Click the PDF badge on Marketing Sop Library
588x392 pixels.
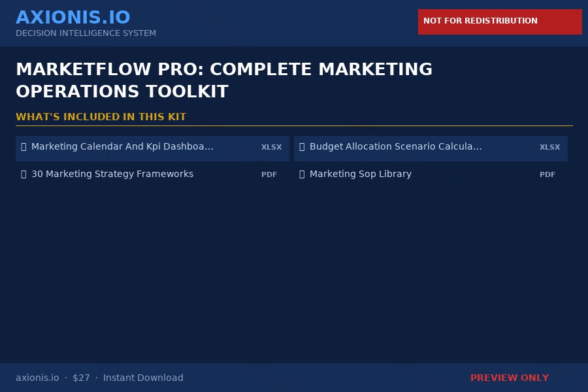pyautogui.click(x=547, y=174)
